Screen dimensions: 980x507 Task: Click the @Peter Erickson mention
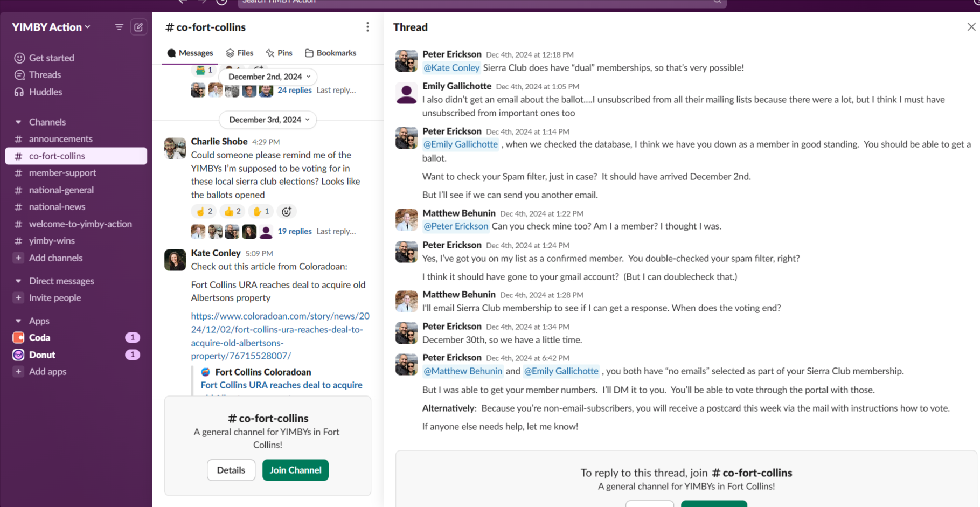click(x=456, y=226)
